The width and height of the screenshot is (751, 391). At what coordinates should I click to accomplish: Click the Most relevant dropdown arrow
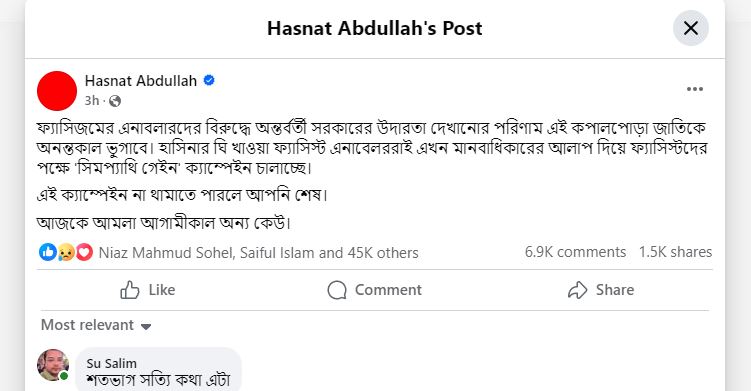(x=146, y=326)
